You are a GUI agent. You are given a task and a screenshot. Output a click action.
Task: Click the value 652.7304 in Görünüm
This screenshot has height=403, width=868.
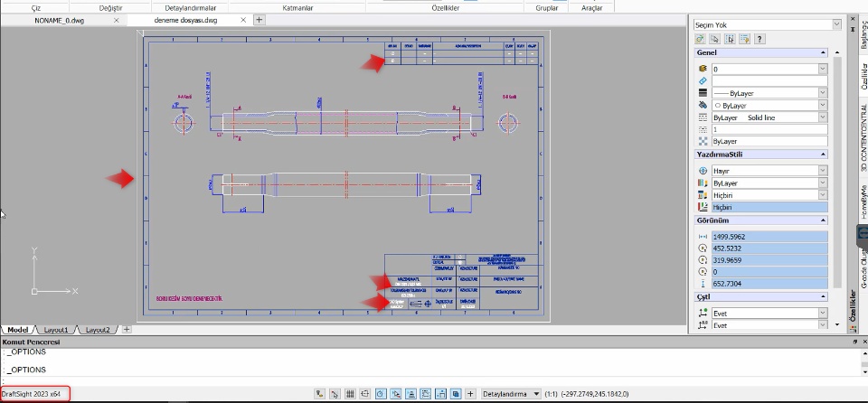[x=769, y=284]
